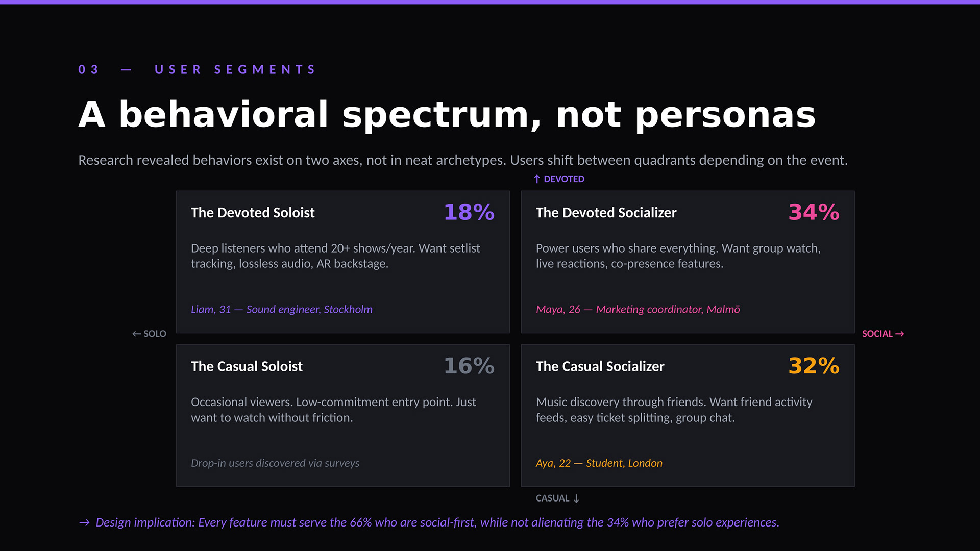Click the gray 16% figure
The image size is (980, 551).
[x=469, y=366]
